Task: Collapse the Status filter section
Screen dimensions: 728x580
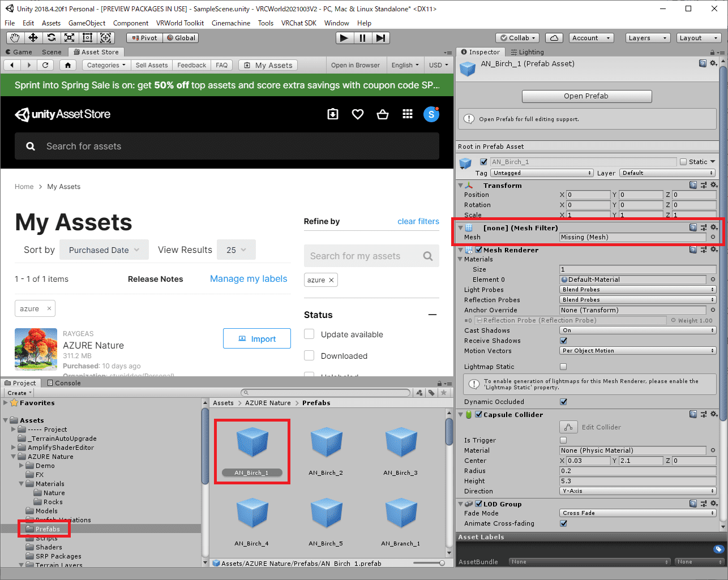Action: point(433,315)
